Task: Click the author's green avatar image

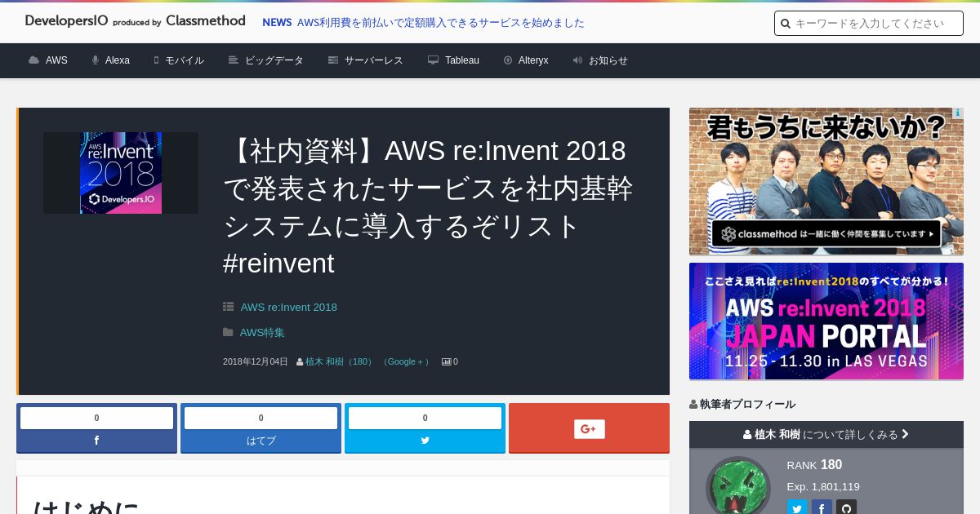Action: pos(738,488)
